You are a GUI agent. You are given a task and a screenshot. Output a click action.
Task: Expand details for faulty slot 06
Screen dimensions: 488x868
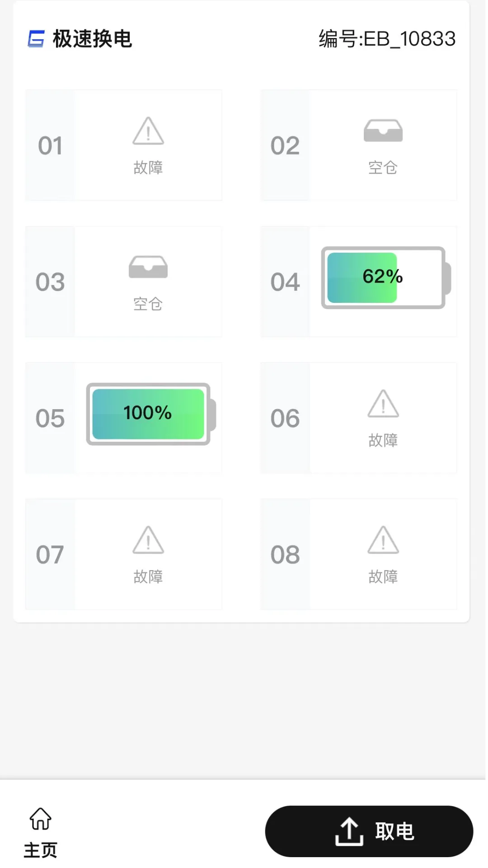pos(359,417)
